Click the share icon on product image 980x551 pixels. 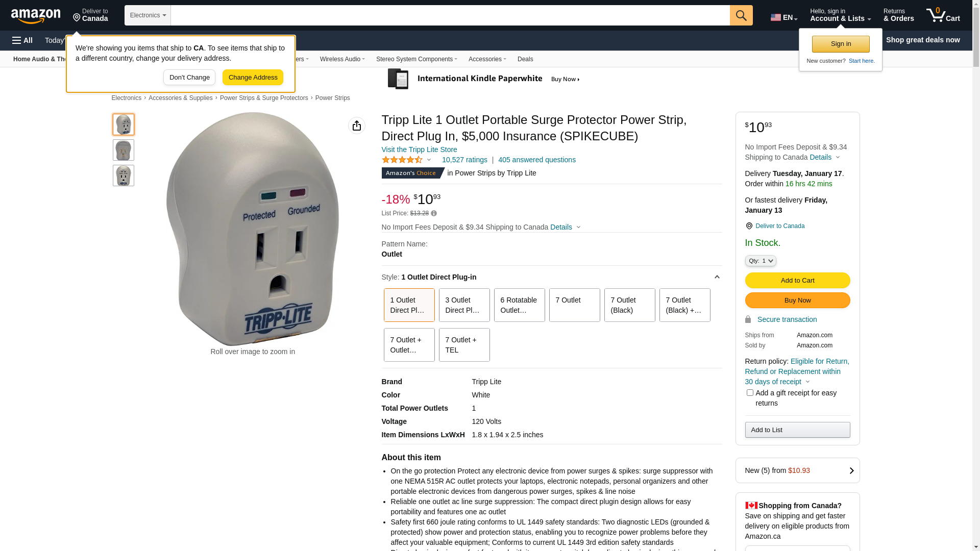pos(357,126)
